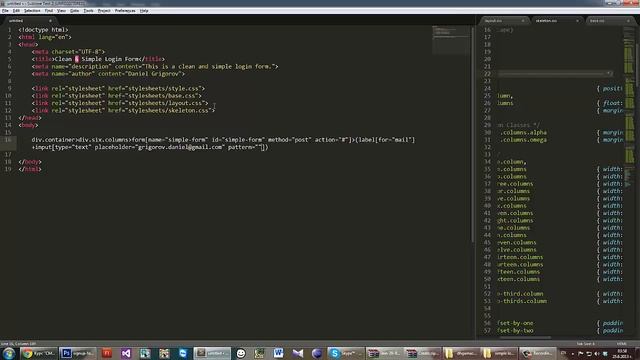Screen dimensions: 640x360
Task: Open Photoshop from the taskbar
Action: (78, 353)
